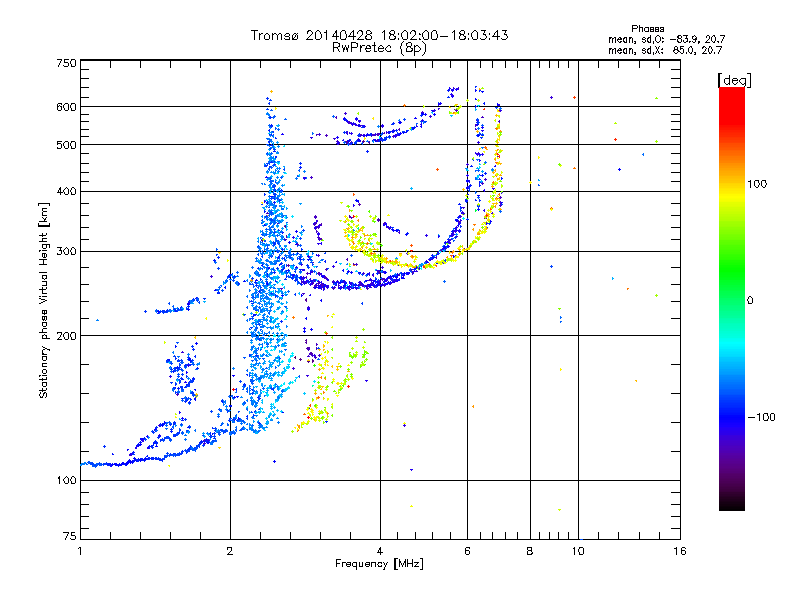Click the '75' y-axis tick label
This screenshot has height=600, width=800.
click(70, 536)
